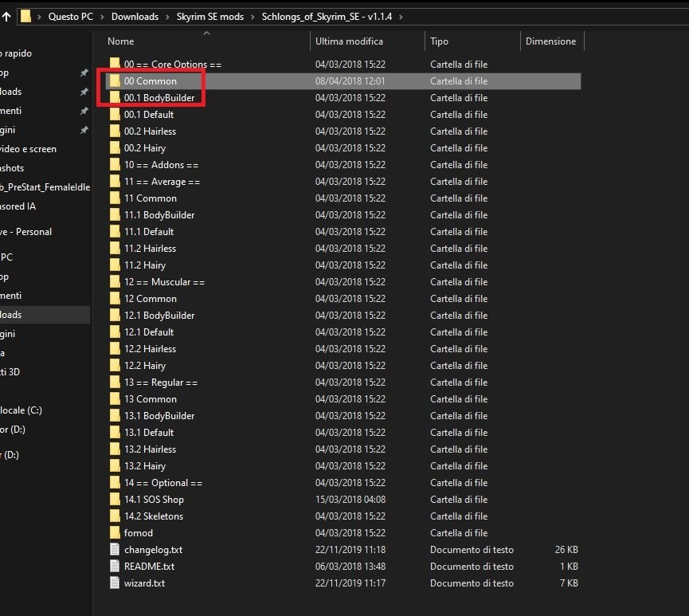Select folder icon of 00.1 Default
Image resolution: width=689 pixels, height=616 pixels.
[115, 114]
